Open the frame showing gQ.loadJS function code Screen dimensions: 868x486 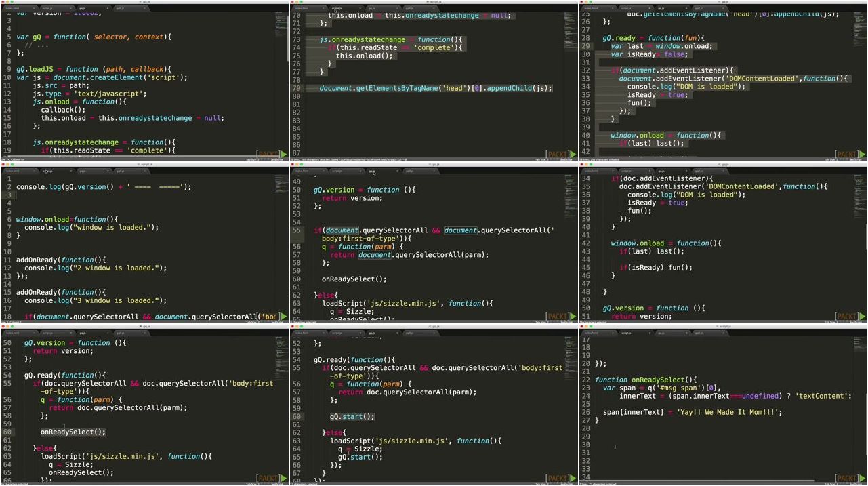tap(144, 81)
